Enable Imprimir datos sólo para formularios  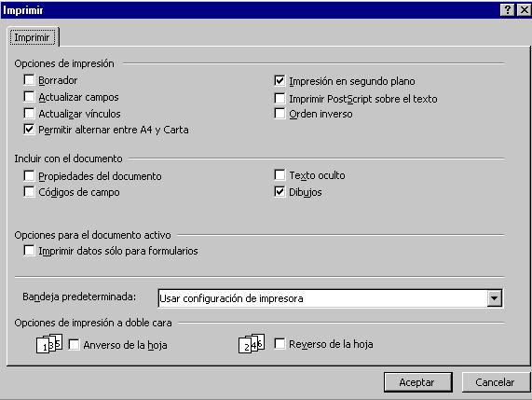(x=29, y=251)
